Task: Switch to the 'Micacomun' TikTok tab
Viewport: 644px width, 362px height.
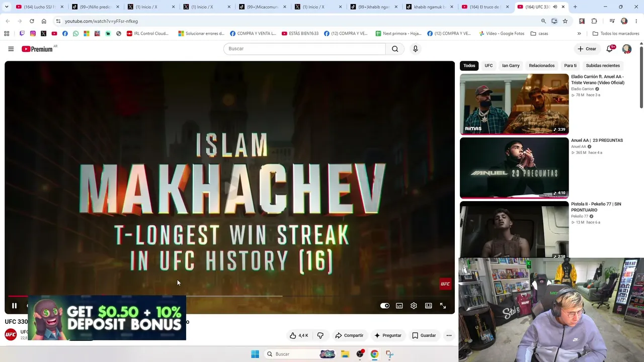Action: tap(262, 7)
